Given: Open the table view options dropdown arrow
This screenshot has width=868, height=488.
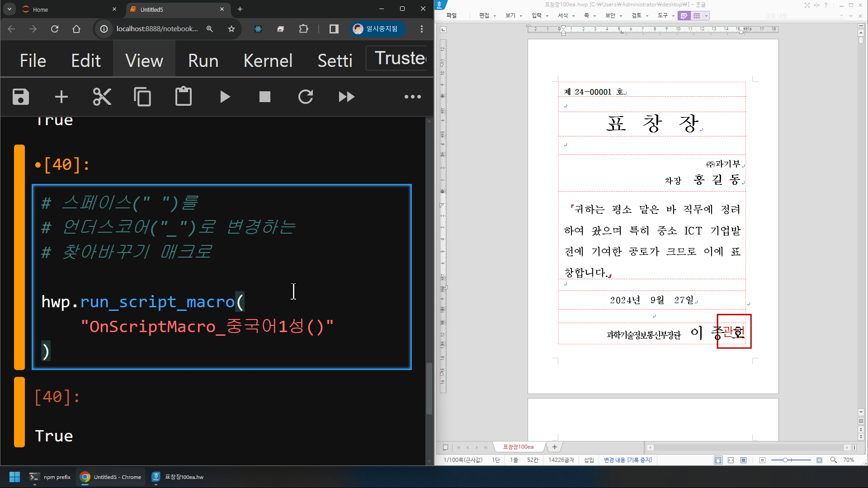Looking at the screenshot, I should click(706, 16).
